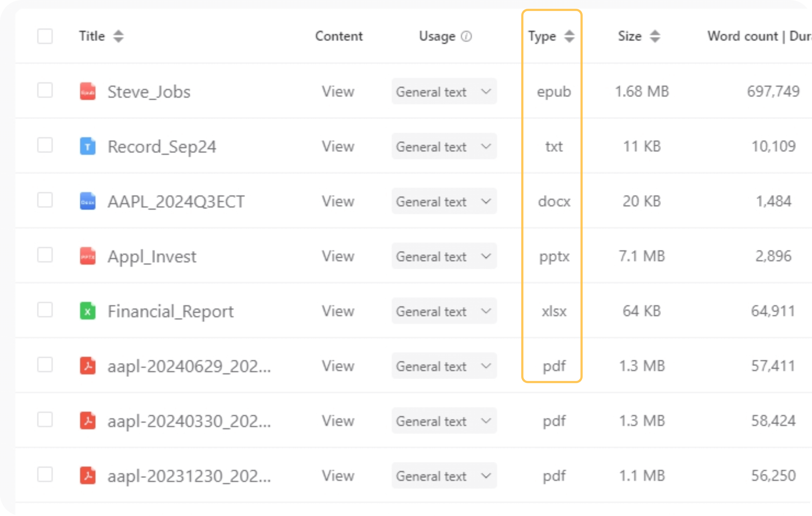812x516 pixels.
Task: Toggle the select-all checkbox in header
Action: coord(45,36)
